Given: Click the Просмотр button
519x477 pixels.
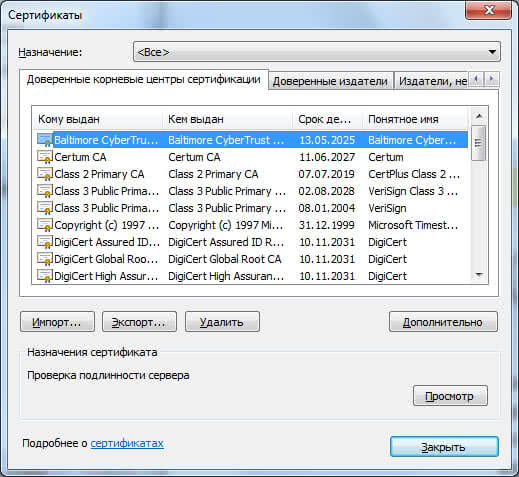Looking at the screenshot, I should coord(450,396).
